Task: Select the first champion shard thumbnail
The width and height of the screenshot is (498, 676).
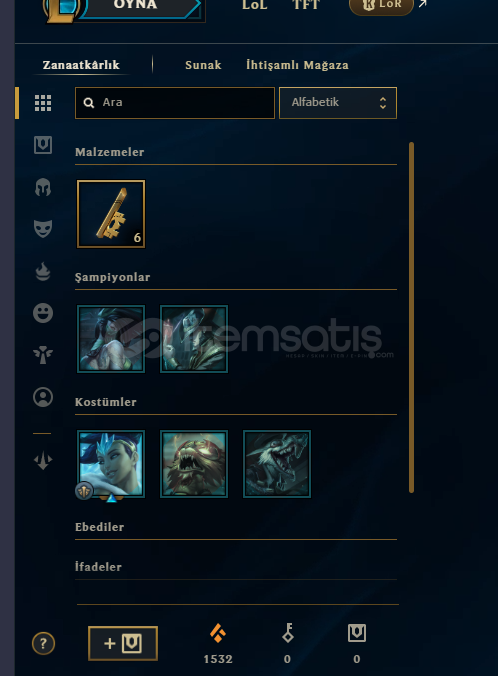Action: coord(111,339)
